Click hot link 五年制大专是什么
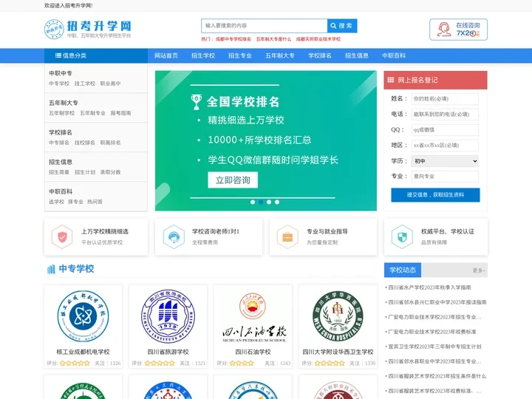Screen dimensions: 532x399 pyautogui.click(x=273, y=39)
